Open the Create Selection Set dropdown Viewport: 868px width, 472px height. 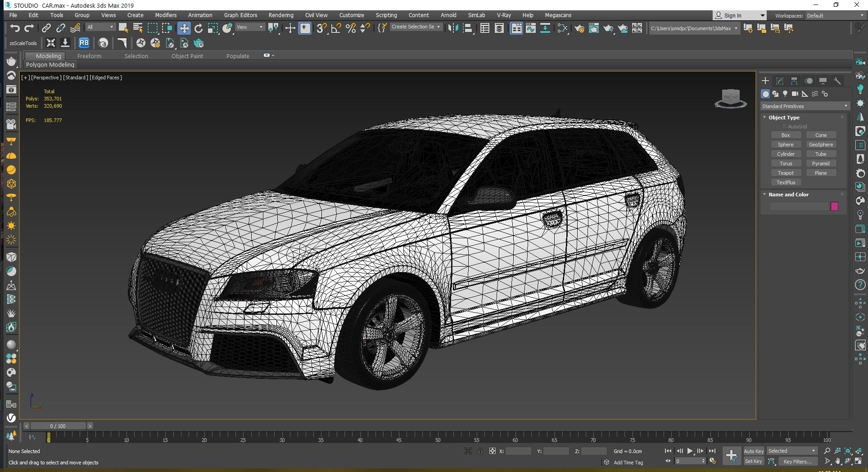pyautogui.click(x=416, y=27)
